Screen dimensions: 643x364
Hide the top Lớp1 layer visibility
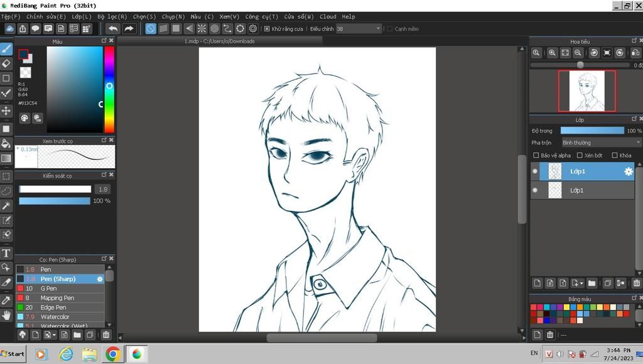(x=535, y=171)
